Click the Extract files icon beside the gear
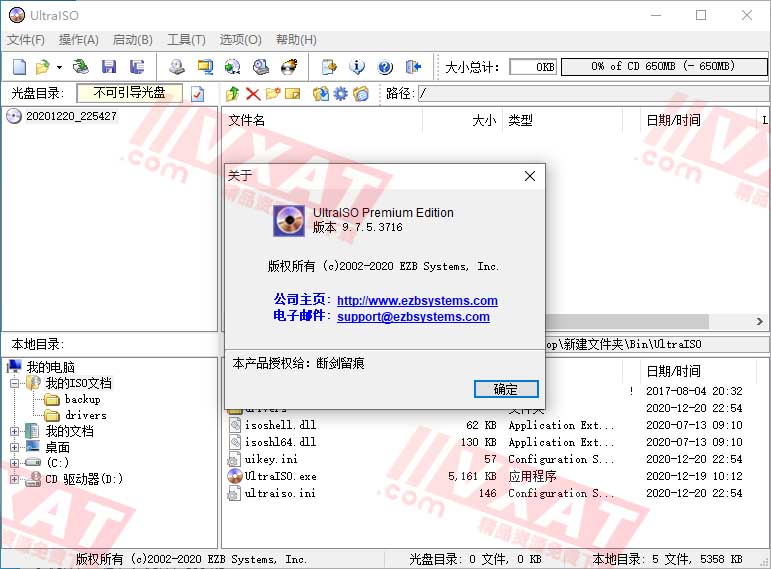The image size is (771, 569). click(x=321, y=93)
